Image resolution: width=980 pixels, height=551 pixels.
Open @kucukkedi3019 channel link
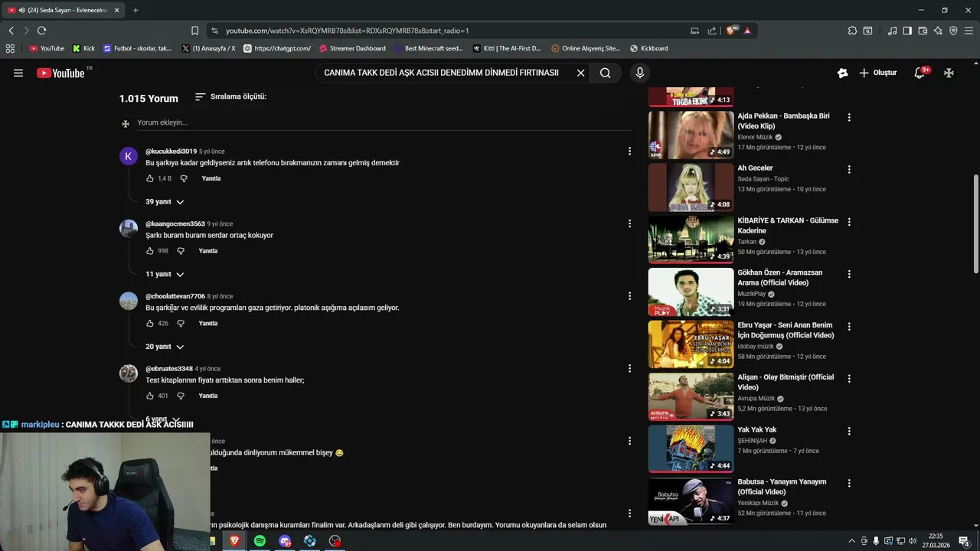coord(171,152)
